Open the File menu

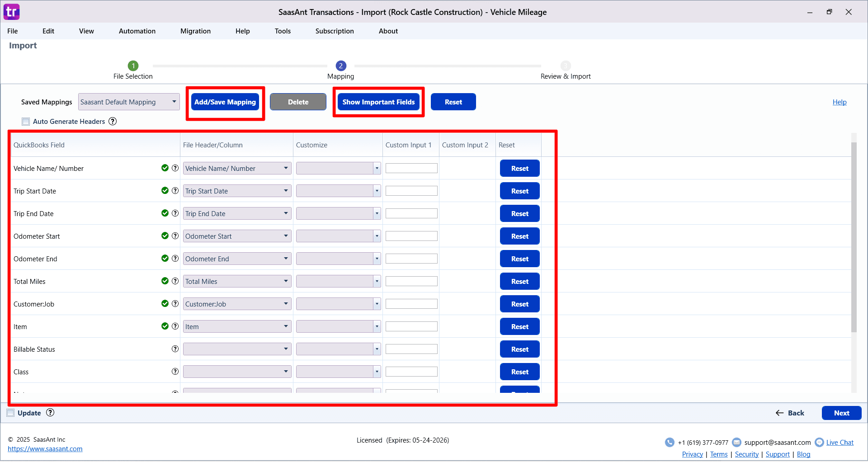[x=13, y=31]
